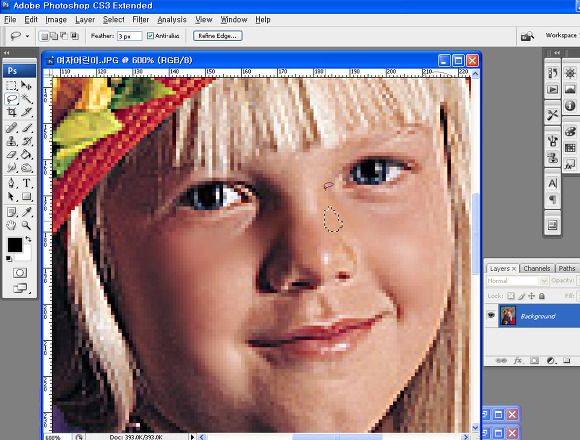580x440 pixels.
Task: Select the Move tool
Action: pos(26,86)
